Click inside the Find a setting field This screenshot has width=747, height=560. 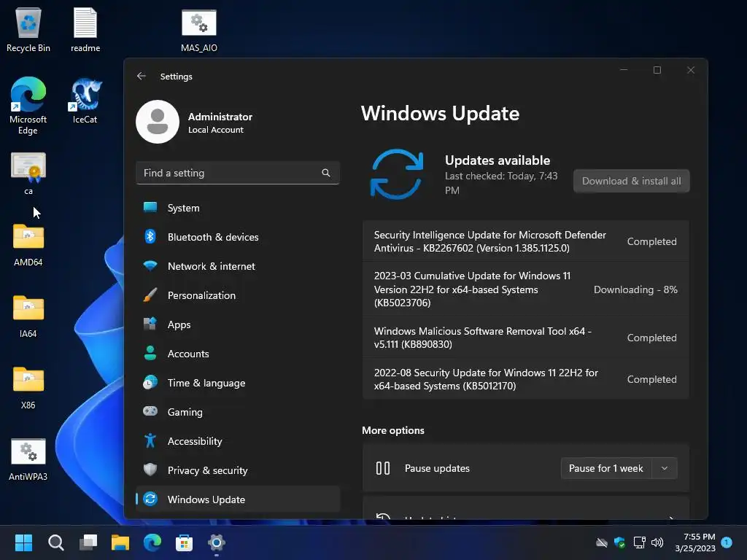(238, 173)
